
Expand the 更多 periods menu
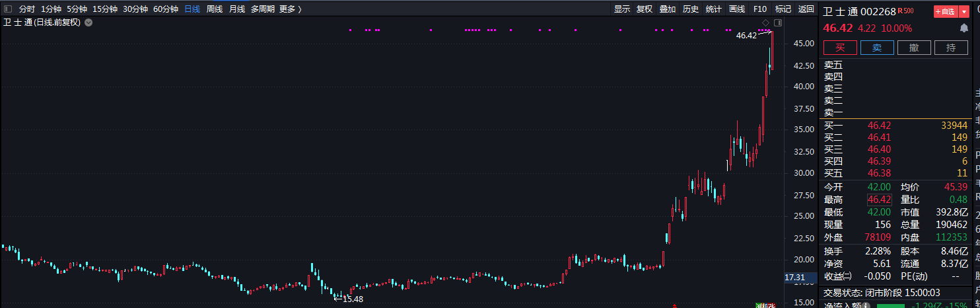point(291,9)
